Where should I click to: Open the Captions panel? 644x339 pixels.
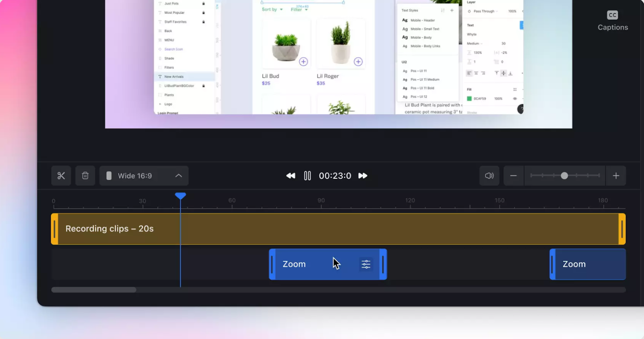point(613,21)
